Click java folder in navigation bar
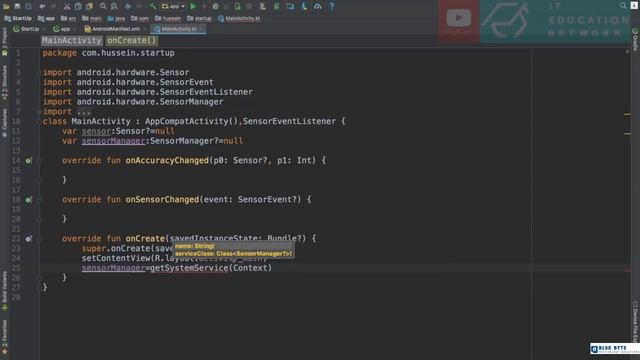This screenshot has width=640, height=360. [x=116, y=18]
